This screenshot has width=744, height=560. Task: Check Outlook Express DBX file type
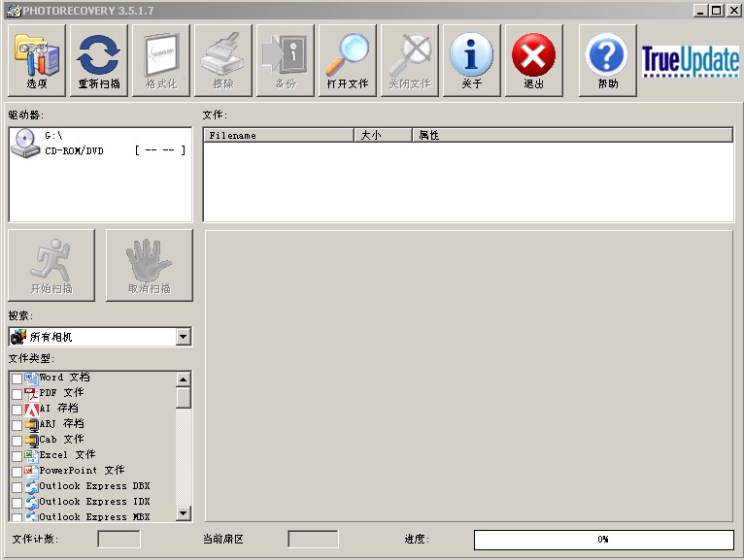point(17,487)
